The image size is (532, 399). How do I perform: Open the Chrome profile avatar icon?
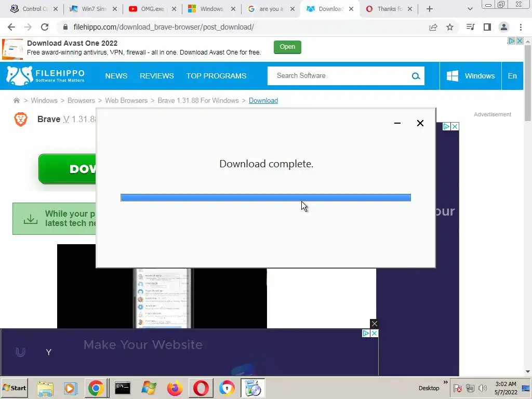pyautogui.click(x=504, y=27)
